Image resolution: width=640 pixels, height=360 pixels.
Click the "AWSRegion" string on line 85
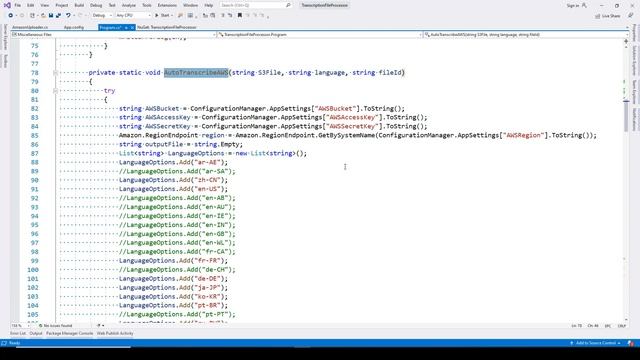[x=523, y=136]
